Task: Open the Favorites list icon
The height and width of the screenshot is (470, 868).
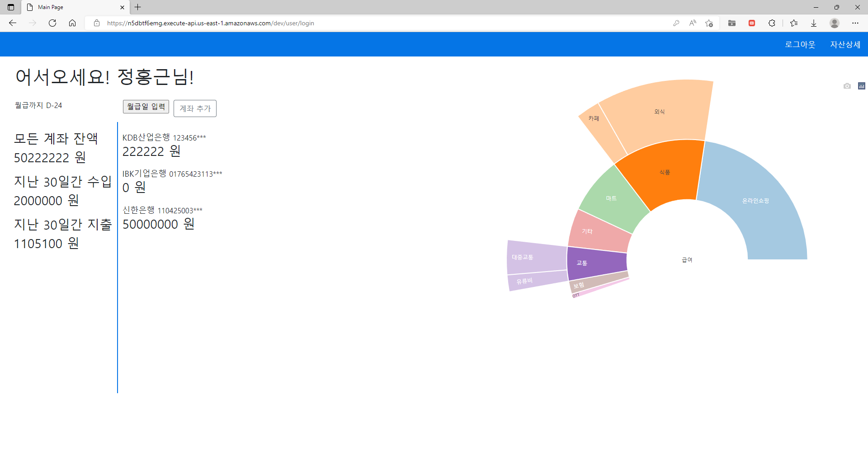Action: coord(794,23)
